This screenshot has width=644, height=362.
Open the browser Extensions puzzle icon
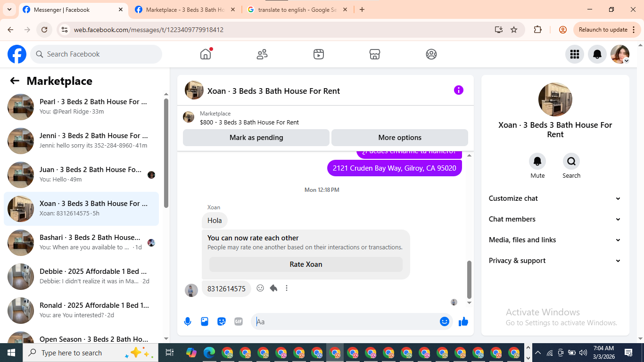(538, 30)
